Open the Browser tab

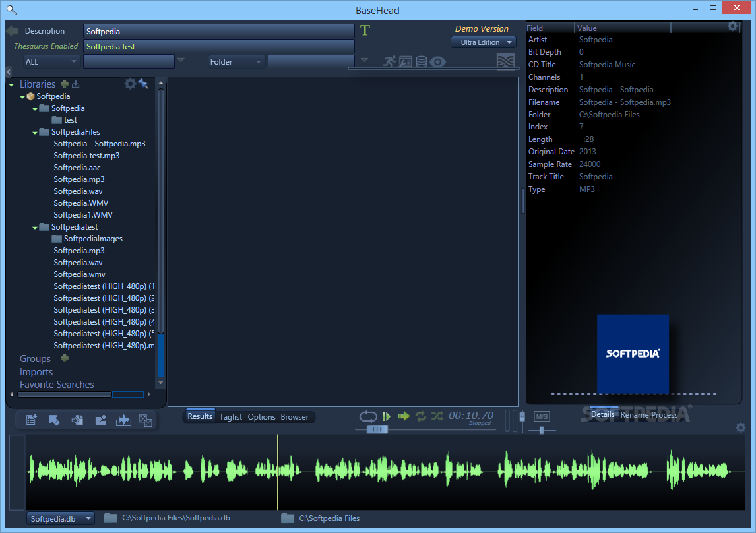coord(295,417)
